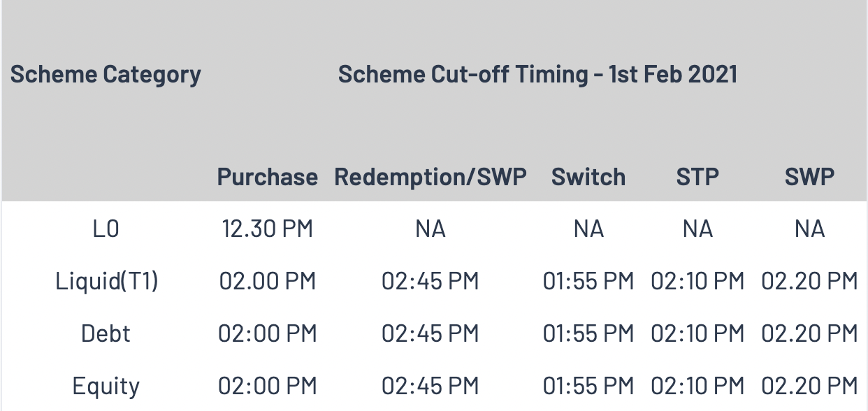Select the Liquid(T1) STP time 02:10 PM
Image resolution: width=868 pixels, height=411 pixels.
(x=697, y=282)
